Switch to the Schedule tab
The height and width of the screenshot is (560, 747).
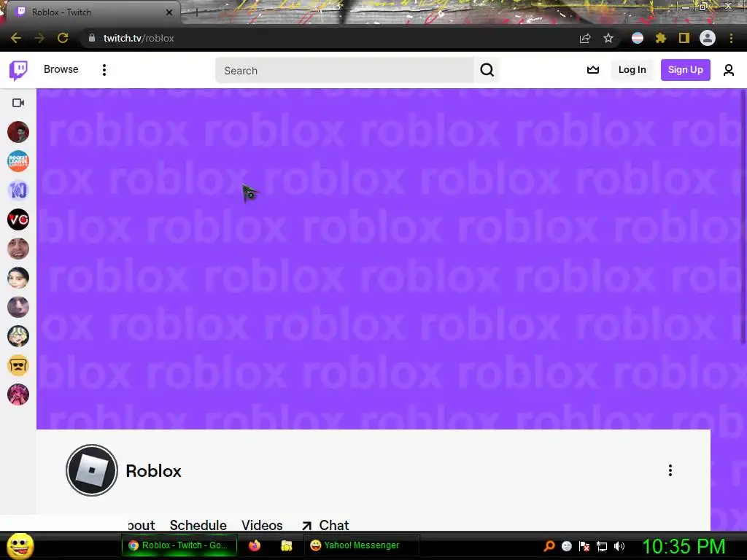(x=198, y=525)
